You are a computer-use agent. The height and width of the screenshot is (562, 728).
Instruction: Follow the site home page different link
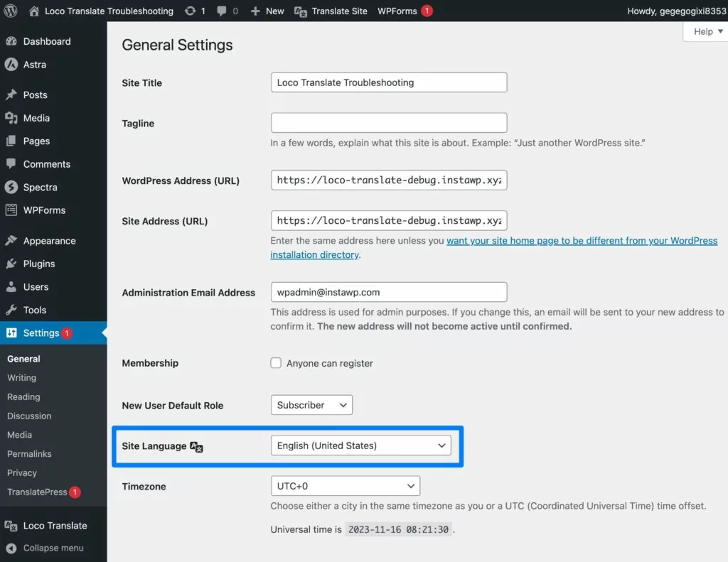coord(582,240)
